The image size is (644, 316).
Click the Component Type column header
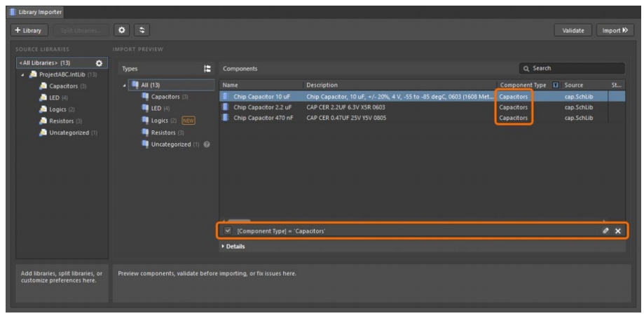click(x=523, y=85)
